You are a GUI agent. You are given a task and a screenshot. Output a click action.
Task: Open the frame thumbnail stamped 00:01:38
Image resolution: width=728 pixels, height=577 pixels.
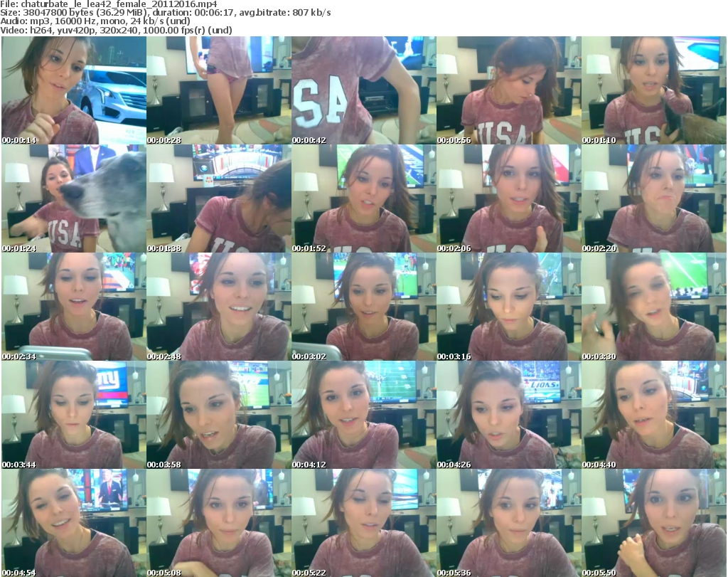click(219, 198)
